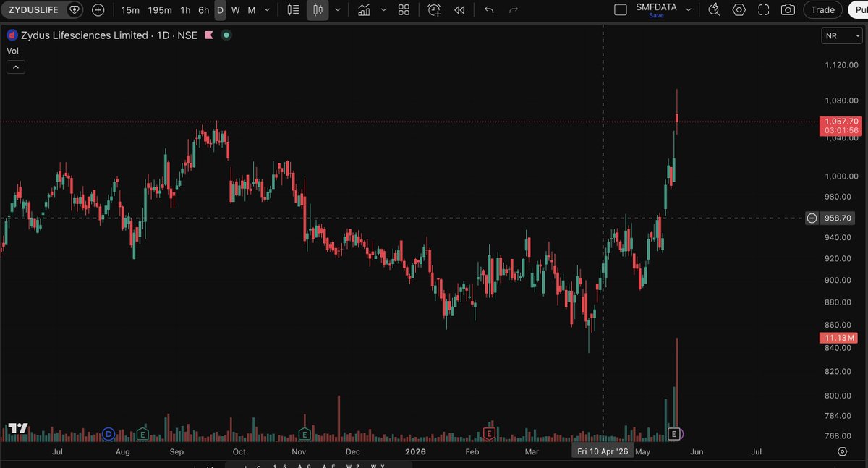Image resolution: width=868 pixels, height=468 pixels.
Task: Open the quick search lightning icon
Action: click(714, 10)
